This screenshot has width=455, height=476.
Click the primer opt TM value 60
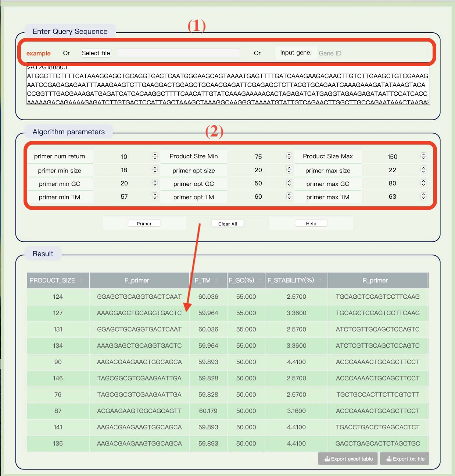tap(258, 196)
